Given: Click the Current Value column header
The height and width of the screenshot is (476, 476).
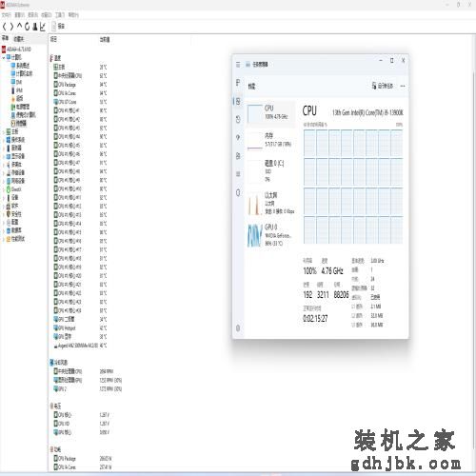Looking at the screenshot, I should [105, 39].
